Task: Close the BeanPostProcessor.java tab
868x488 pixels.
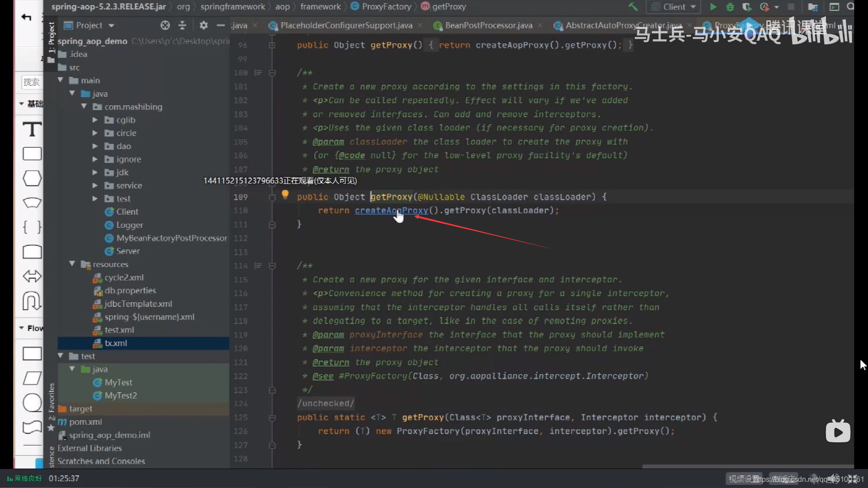Action: point(540,25)
